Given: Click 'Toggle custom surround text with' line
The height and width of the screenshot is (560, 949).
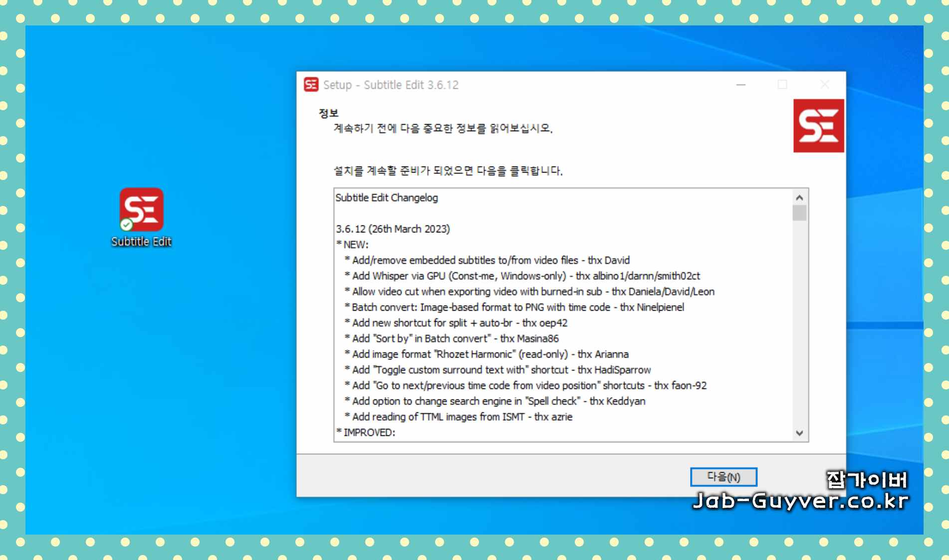Looking at the screenshot, I should [x=497, y=370].
